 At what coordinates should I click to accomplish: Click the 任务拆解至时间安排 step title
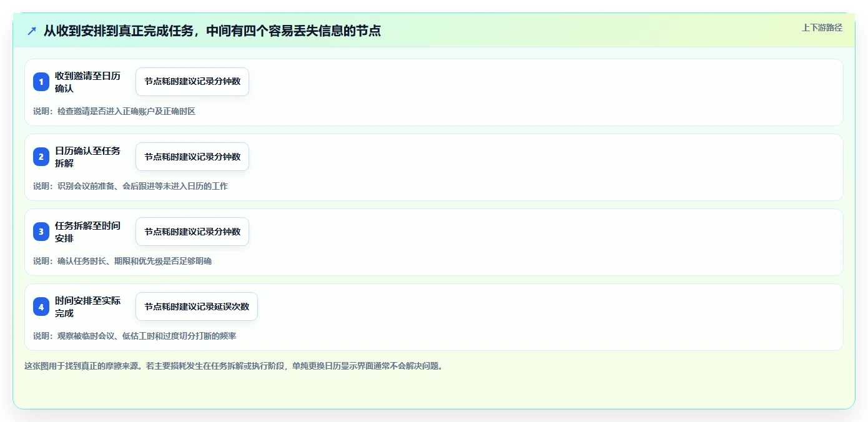pos(87,232)
